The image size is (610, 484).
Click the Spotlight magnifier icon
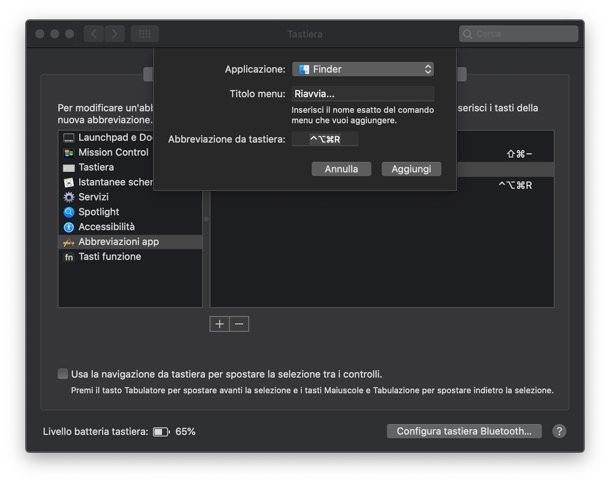[x=69, y=212]
